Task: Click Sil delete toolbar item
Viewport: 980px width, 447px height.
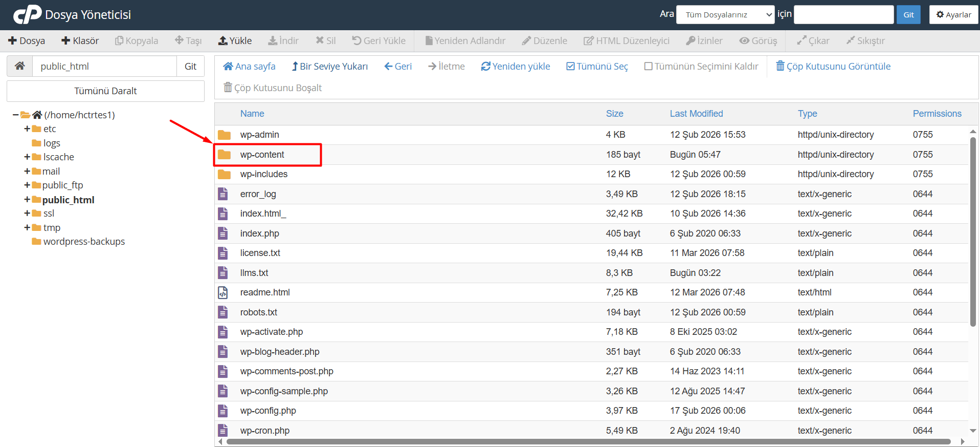Action: 326,40
